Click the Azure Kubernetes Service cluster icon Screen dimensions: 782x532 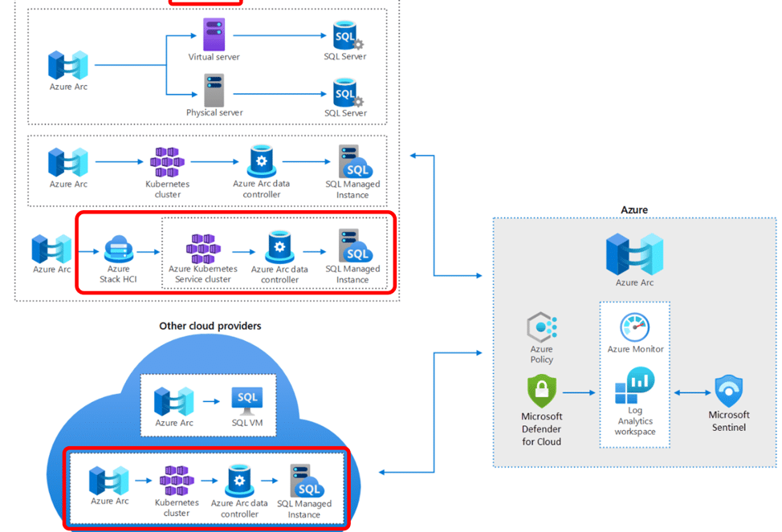203,248
